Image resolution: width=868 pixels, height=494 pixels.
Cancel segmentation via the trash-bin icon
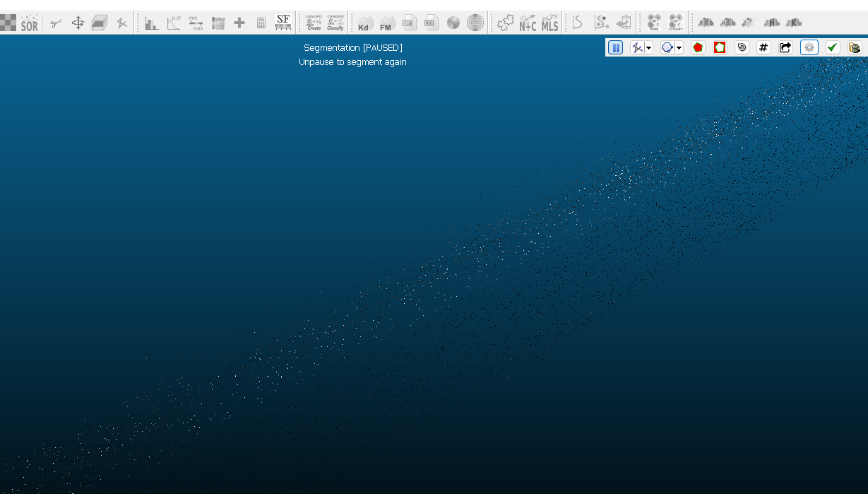[855, 47]
